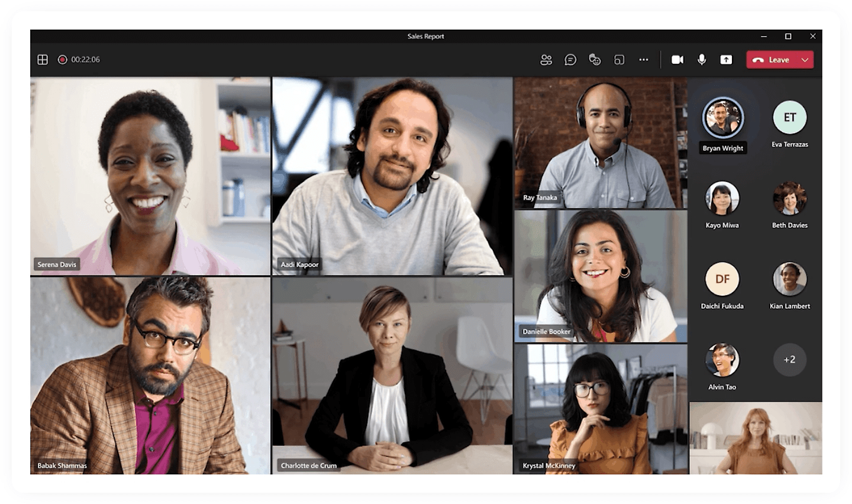This screenshot has width=852, height=504.
Task: Expand the Leave button options
Action: [x=805, y=60]
